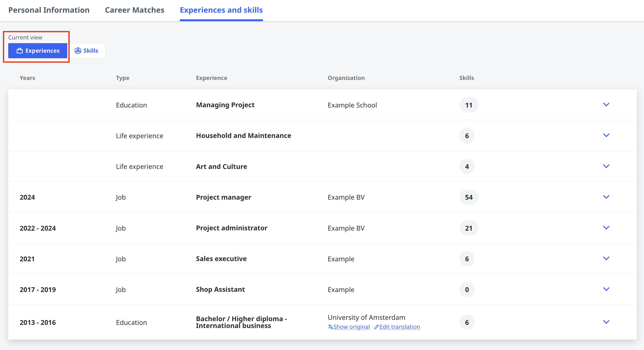Click the 54 skills count badge
This screenshot has width=644, height=350.
[x=469, y=197]
